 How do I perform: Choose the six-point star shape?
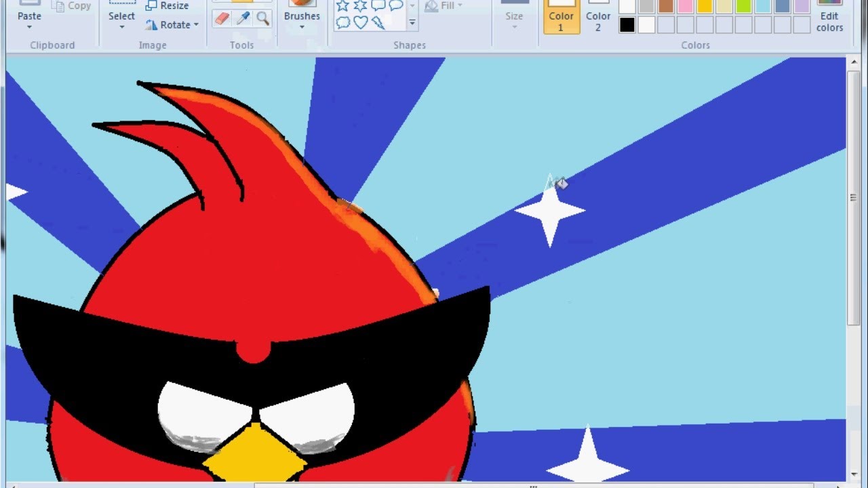361,6
